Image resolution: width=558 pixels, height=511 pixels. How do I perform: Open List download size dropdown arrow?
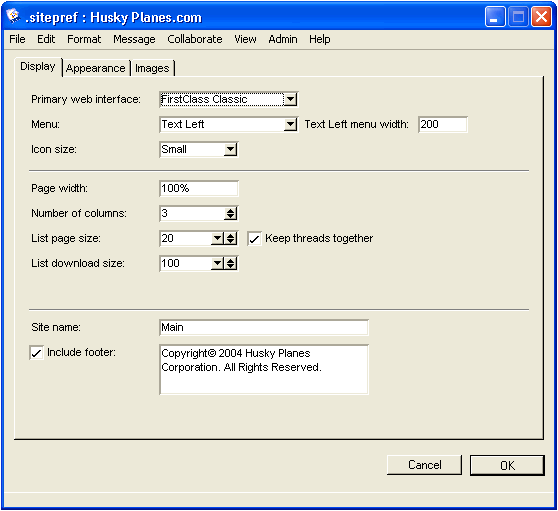tap(217, 264)
